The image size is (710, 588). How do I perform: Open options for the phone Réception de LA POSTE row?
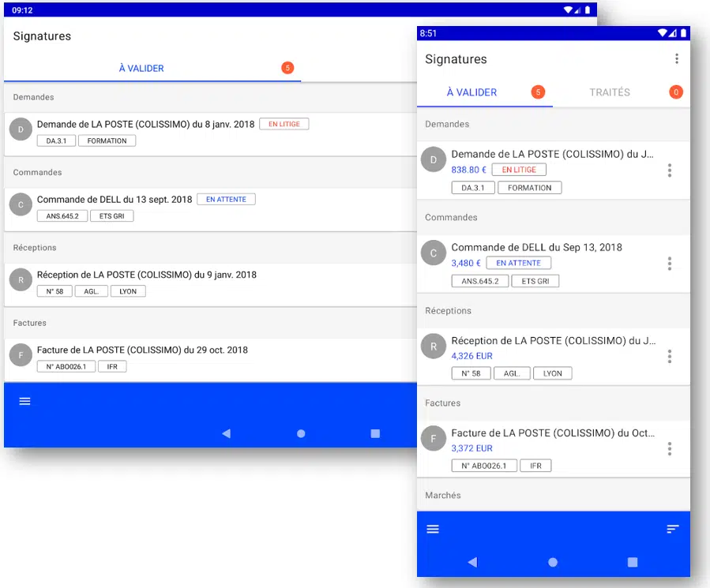tap(669, 357)
